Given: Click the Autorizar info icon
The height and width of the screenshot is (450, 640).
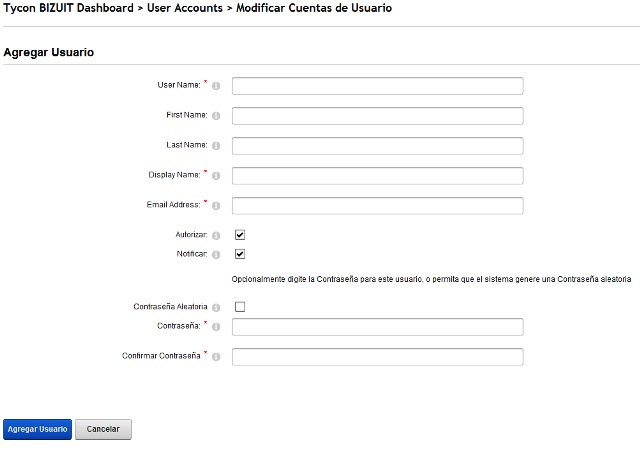Looking at the screenshot, I should tap(216, 236).
